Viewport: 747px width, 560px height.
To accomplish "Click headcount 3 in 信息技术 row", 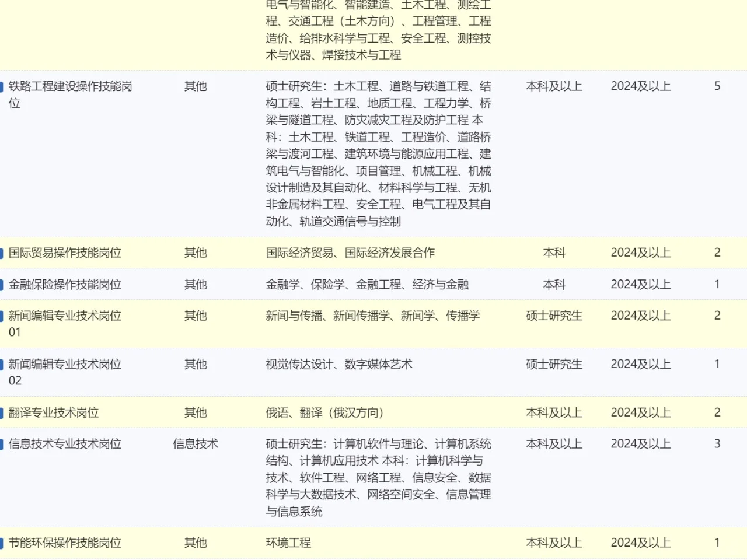I will 717,444.
